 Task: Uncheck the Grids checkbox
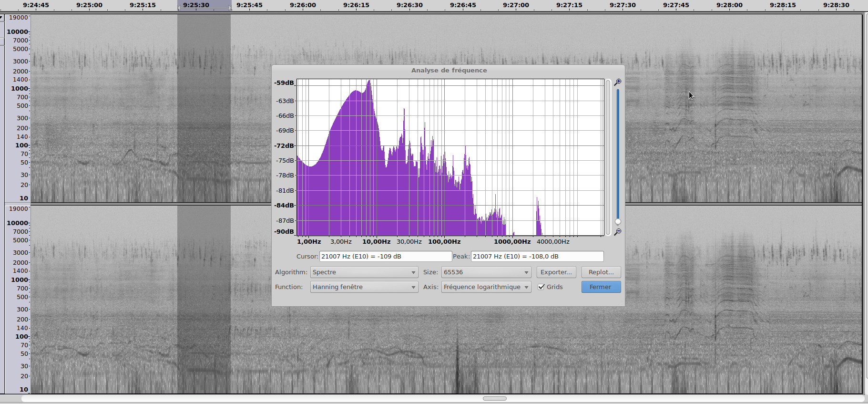point(541,287)
